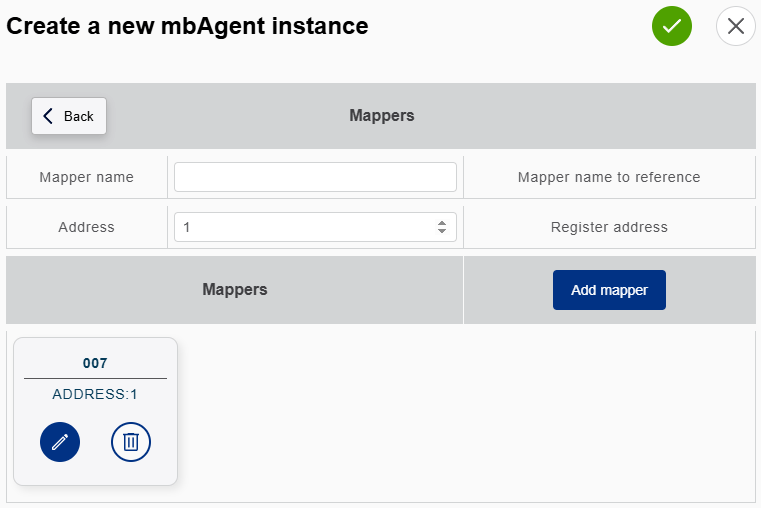Click the 'Register address' description
Screen dimensions: 761x508
(x=609, y=227)
